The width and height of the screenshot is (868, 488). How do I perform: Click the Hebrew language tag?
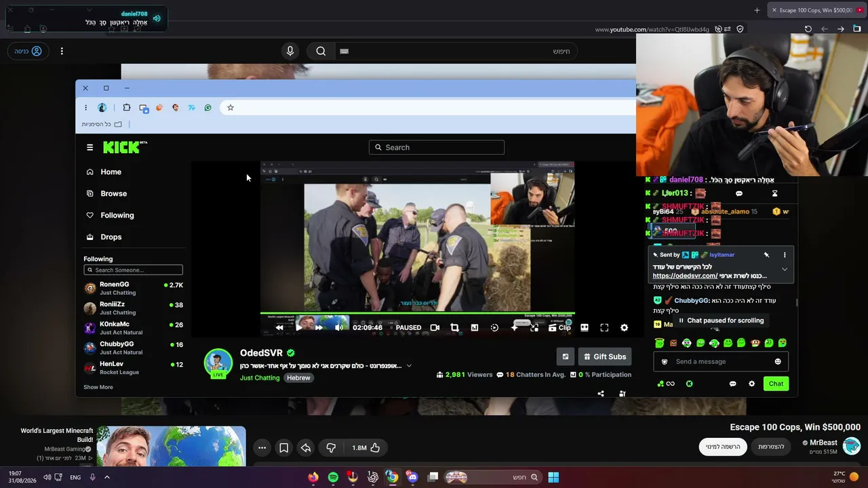pos(298,378)
